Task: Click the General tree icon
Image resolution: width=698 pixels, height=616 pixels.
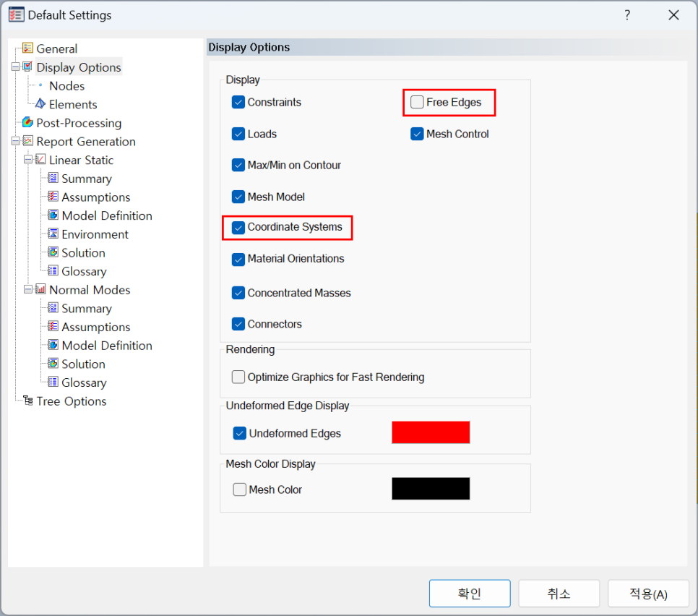Action: coord(28,48)
